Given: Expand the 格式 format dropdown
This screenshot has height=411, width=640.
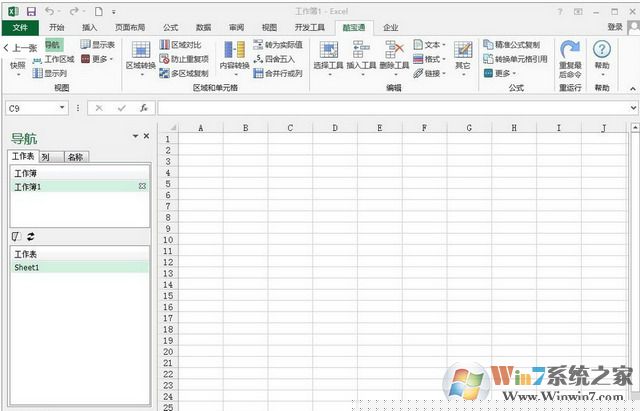Looking at the screenshot, I should click(x=429, y=59).
